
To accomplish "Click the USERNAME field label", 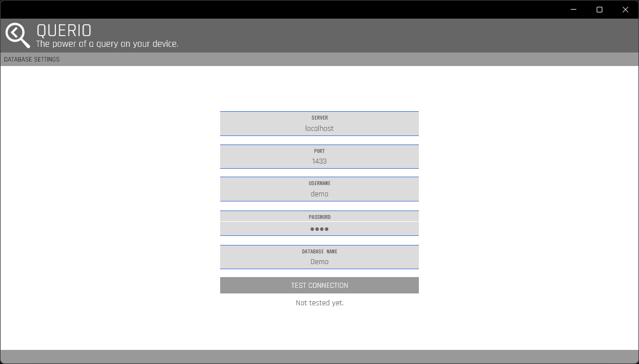I will [x=319, y=183].
